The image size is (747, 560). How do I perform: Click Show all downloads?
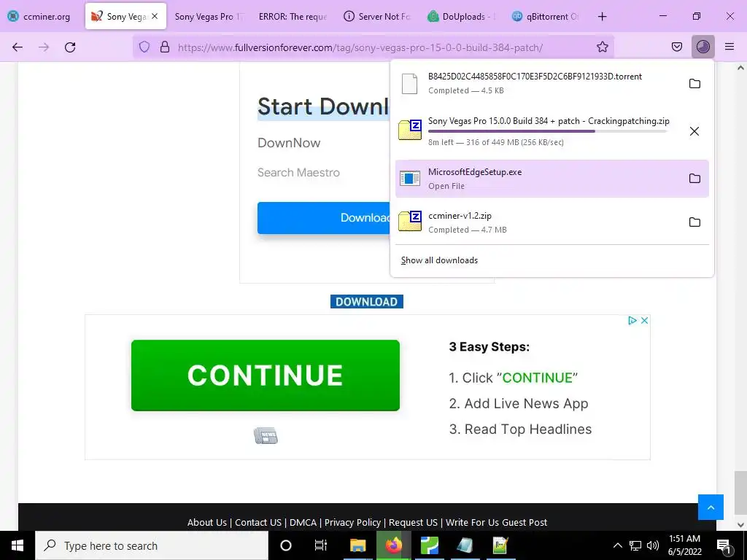(x=439, y=260)
